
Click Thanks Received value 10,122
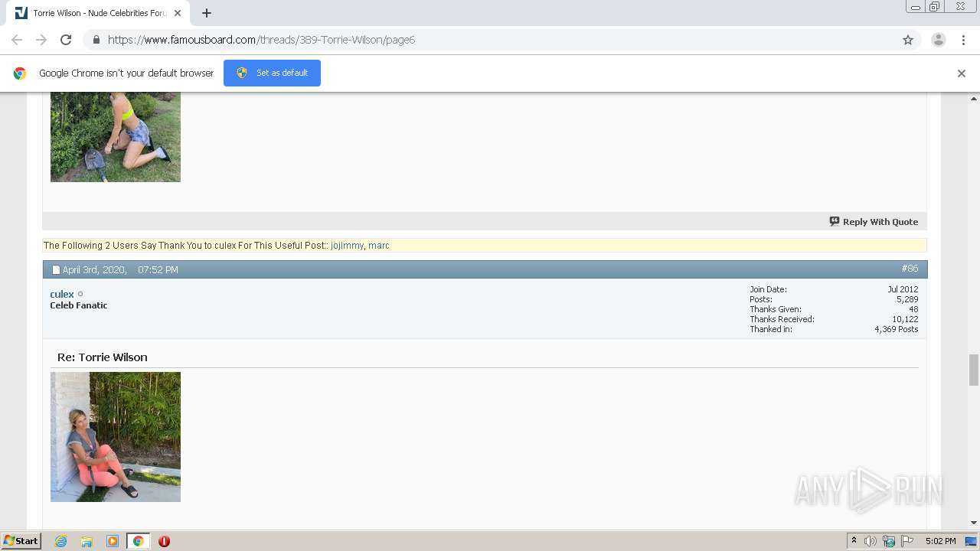coord(905,319)
